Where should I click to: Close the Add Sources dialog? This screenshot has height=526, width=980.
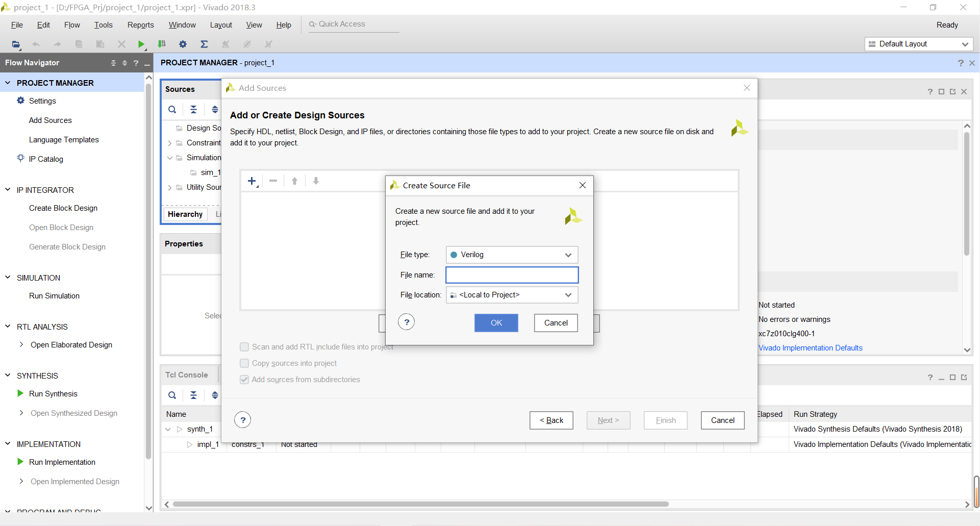tap(747, 88)
